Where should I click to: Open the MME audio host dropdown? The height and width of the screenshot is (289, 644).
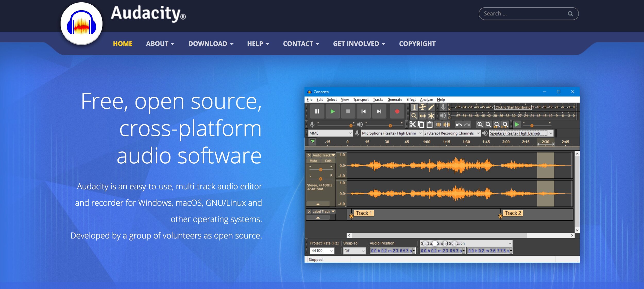(x=331, y=133)
